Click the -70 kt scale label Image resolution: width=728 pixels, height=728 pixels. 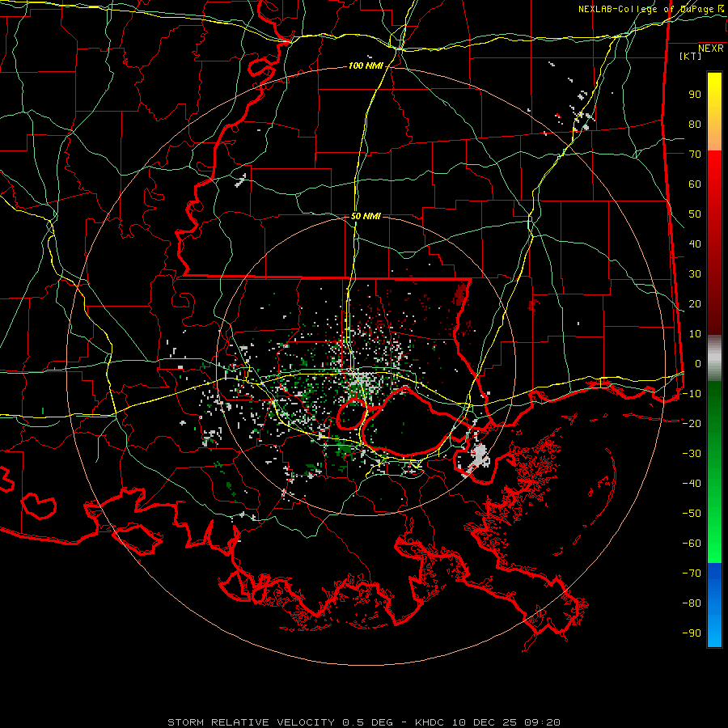click(692, 574)
